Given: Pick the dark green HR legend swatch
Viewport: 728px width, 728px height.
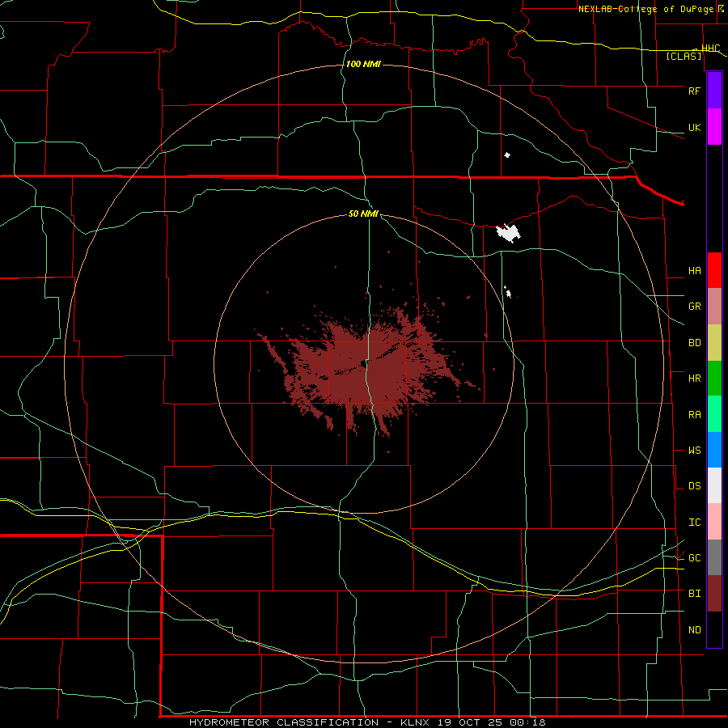Looking at the screenshot, I should pos(714,379).
